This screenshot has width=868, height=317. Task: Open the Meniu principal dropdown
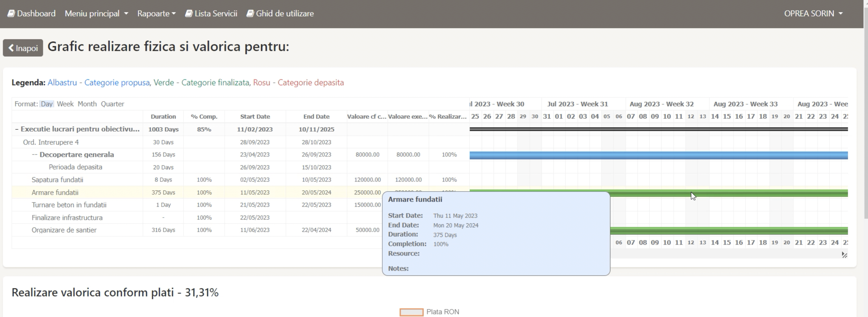click(96, 14)
